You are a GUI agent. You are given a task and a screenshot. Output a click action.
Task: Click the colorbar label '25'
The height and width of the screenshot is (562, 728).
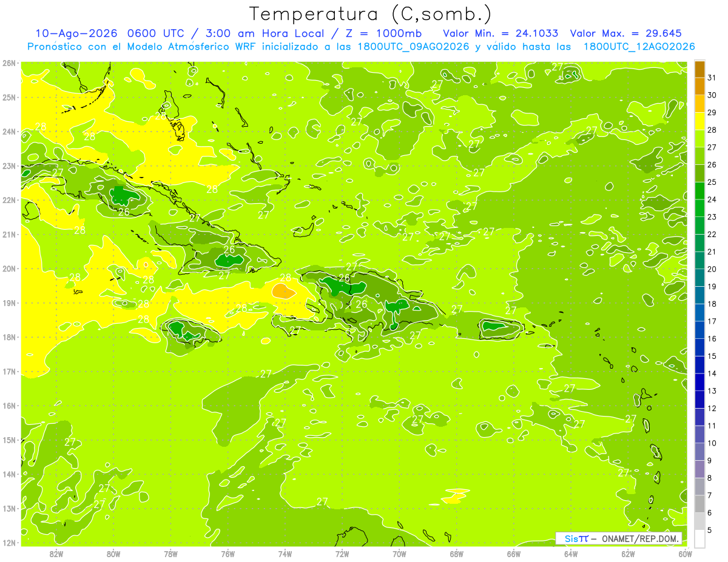[x=712, y=182]
